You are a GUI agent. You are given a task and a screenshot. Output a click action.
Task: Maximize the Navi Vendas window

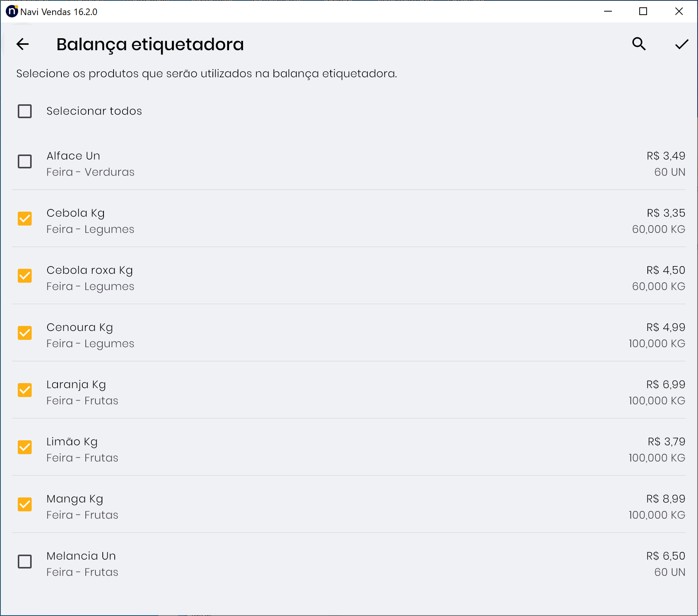[x=643, y=12]
